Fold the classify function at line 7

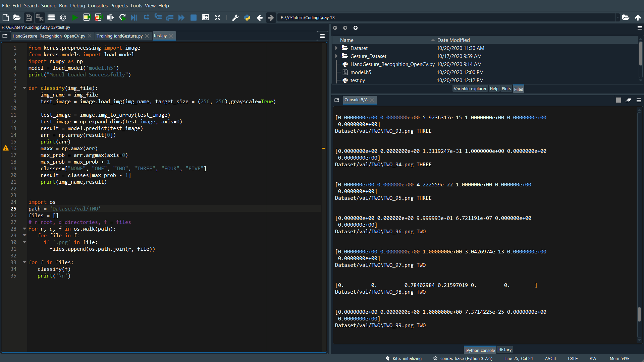(24, 88)
